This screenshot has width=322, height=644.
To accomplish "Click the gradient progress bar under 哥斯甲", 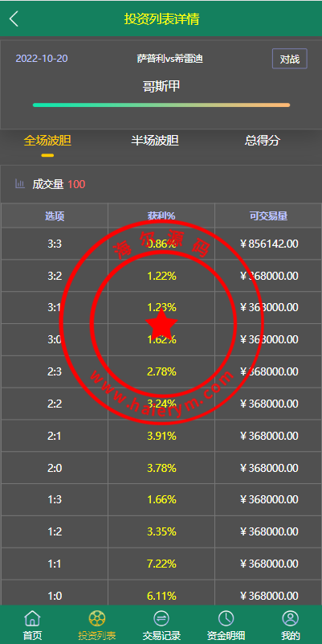I will (x=161, y=105).
